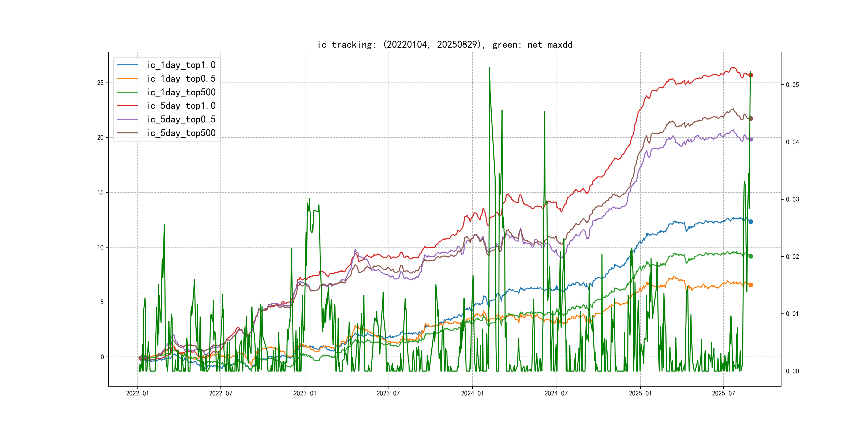Click the red line swatch in legend

click(x=128, y=106)
